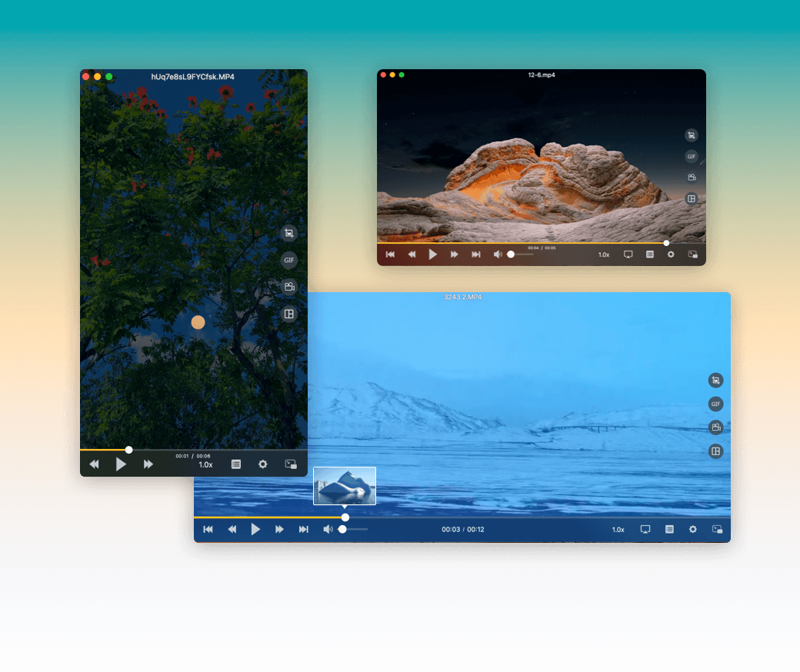Play the 12-6.mp4 rock formation video

coord(433,254)
